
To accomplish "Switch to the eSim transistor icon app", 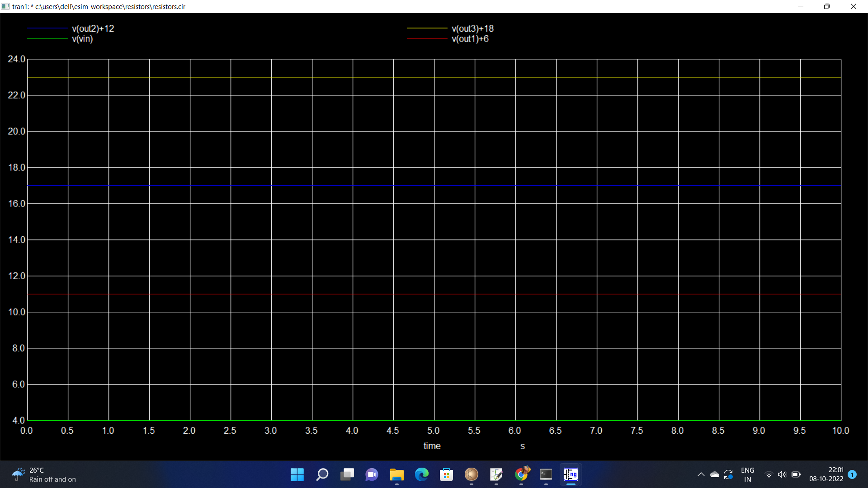I will click(x=472, y=474).
